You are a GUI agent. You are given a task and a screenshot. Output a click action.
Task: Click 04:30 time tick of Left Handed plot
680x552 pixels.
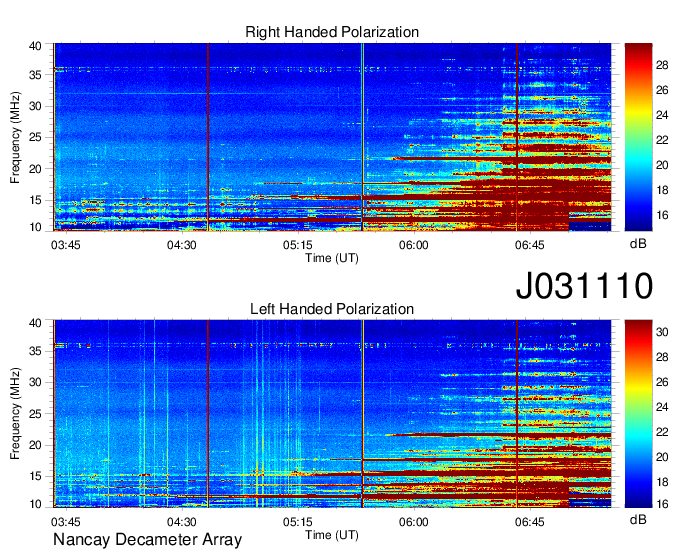click(182, 522)
